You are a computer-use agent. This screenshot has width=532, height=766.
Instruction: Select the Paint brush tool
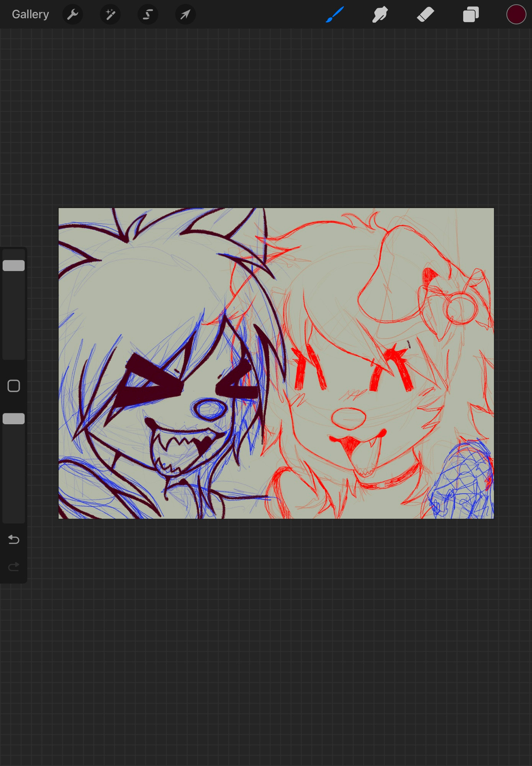pos(335,15)
